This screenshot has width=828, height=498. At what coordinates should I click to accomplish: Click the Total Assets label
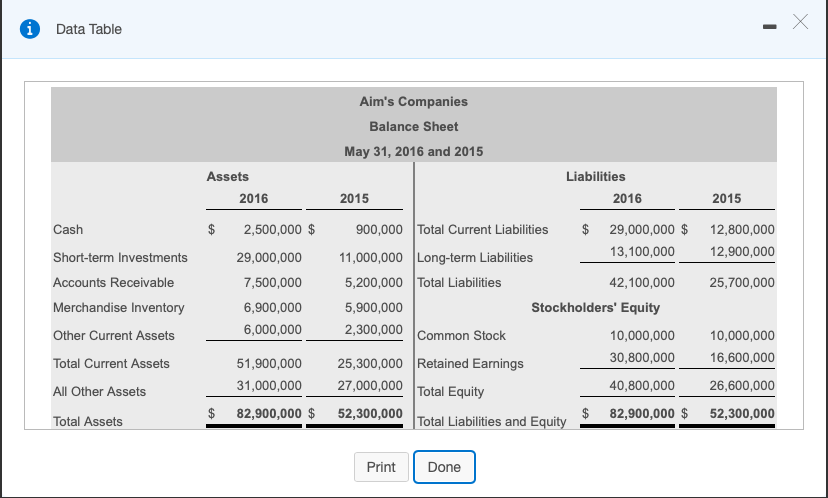click(x=88, y=421)
